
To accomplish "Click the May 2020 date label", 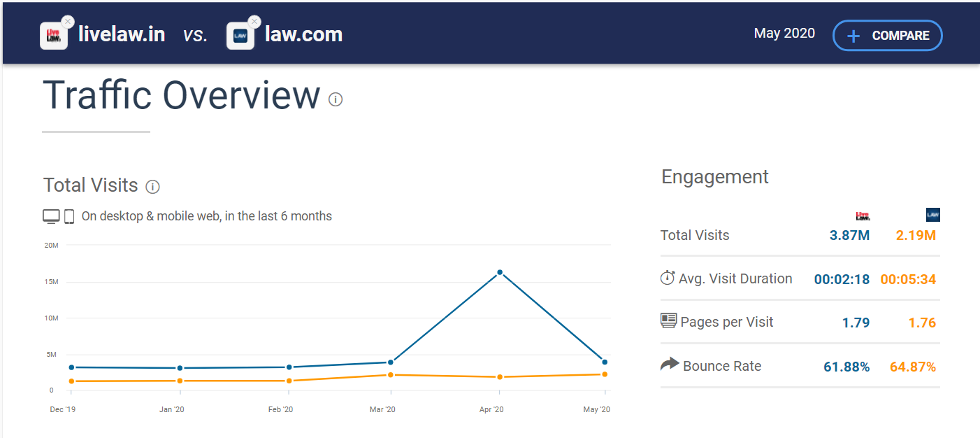I will tap(784, 33).
